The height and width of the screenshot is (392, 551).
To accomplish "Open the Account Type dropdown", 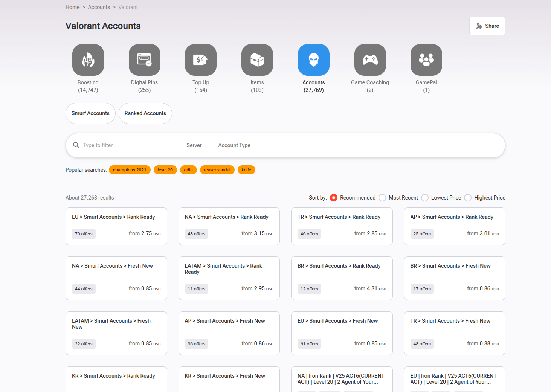I will pyautogui.click(x=234, y=145).
